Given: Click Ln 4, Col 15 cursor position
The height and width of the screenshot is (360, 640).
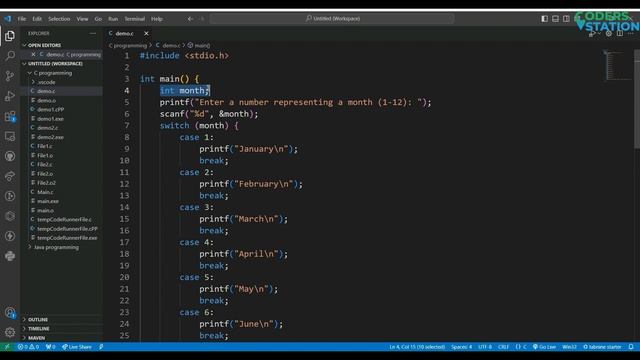Looking at the screenshot, I should [x=417, y=347].
